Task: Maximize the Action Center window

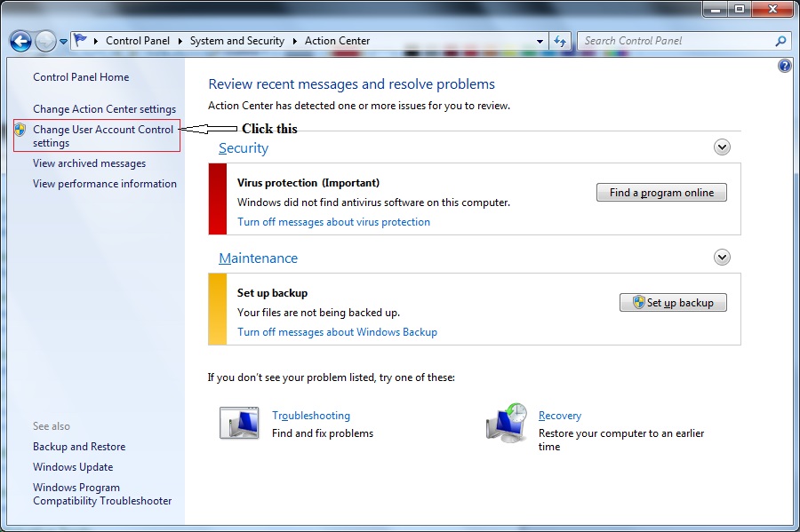Action: [x=740, y=9]
